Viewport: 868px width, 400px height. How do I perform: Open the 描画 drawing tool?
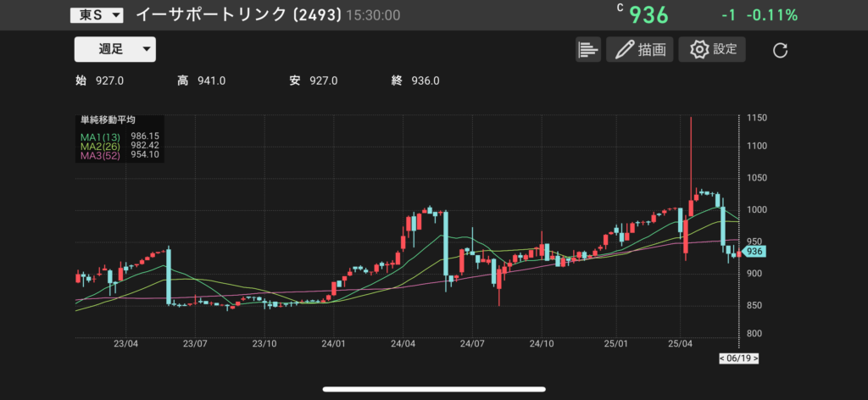(x=639, y=50)
